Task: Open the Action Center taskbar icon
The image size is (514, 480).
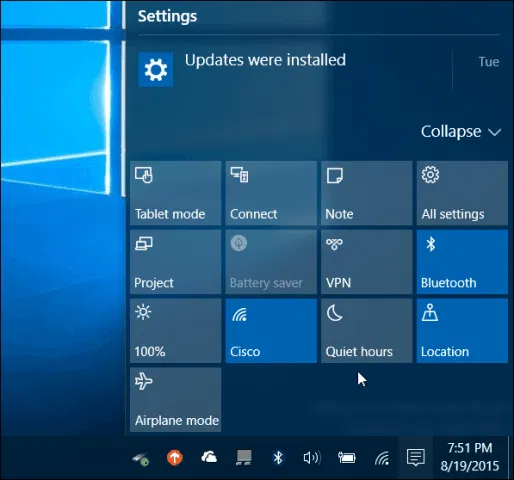Action: [x=415, y=457]
